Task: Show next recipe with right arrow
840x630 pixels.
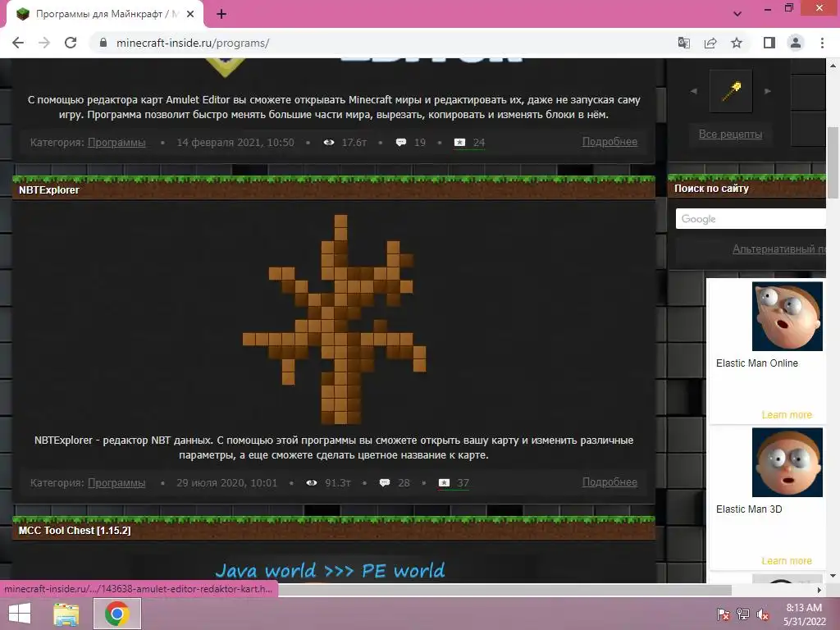Action: point(768,91)
